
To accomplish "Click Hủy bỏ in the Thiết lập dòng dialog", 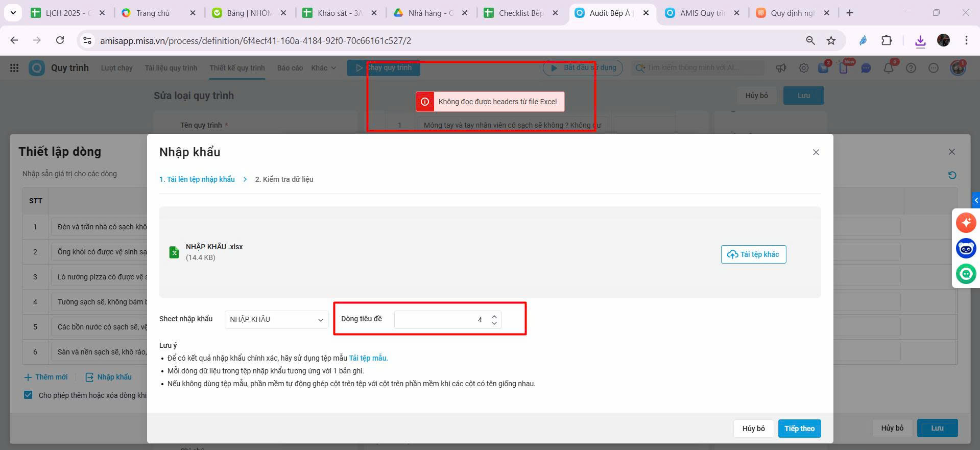I will click(x=892, y=428).
